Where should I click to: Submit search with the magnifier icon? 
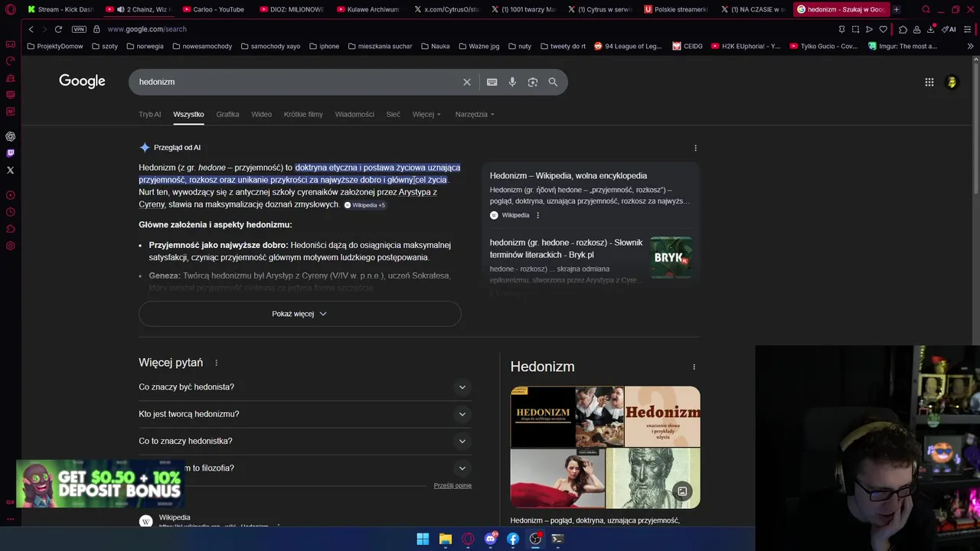coord(553,82)
